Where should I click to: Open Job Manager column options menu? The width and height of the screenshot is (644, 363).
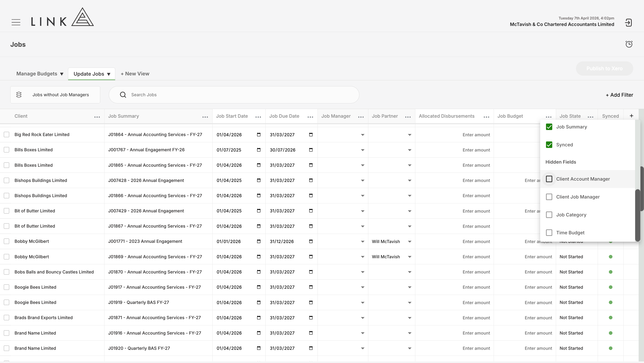coord(361,117)
